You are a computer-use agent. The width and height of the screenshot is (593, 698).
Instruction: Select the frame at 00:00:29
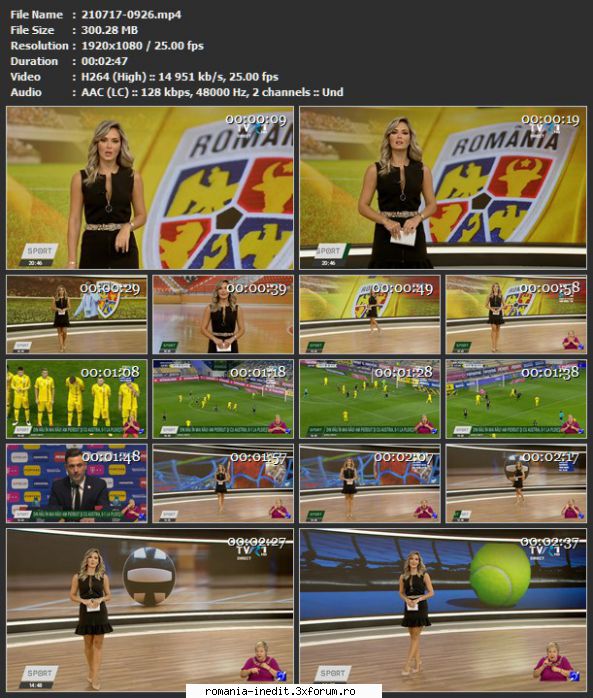(77, 314)
